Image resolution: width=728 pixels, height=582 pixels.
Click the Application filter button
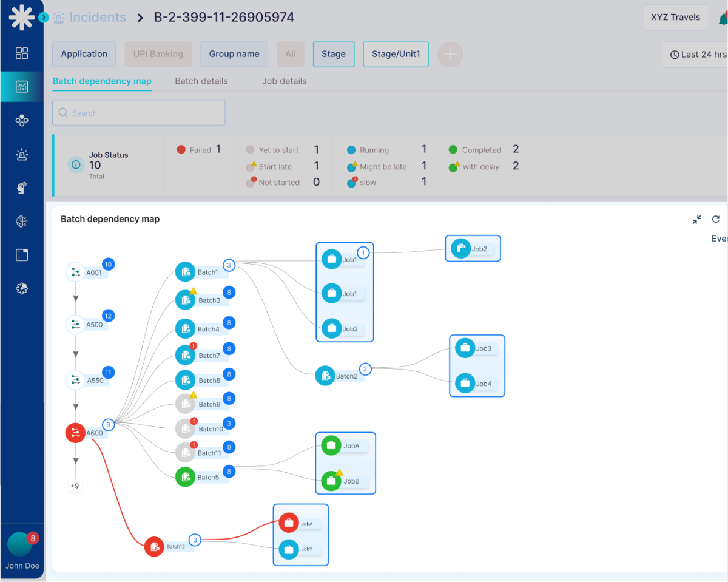pos(84,54)
